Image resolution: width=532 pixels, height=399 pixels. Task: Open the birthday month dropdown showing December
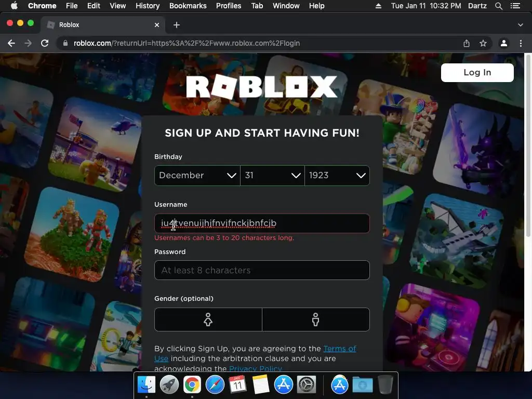click(197, 176)
